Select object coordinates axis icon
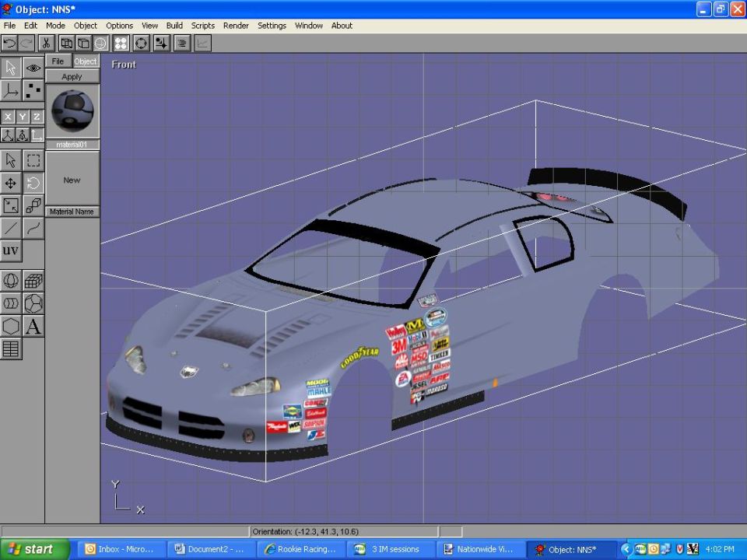747x560 pixels. tap(23, 135)
